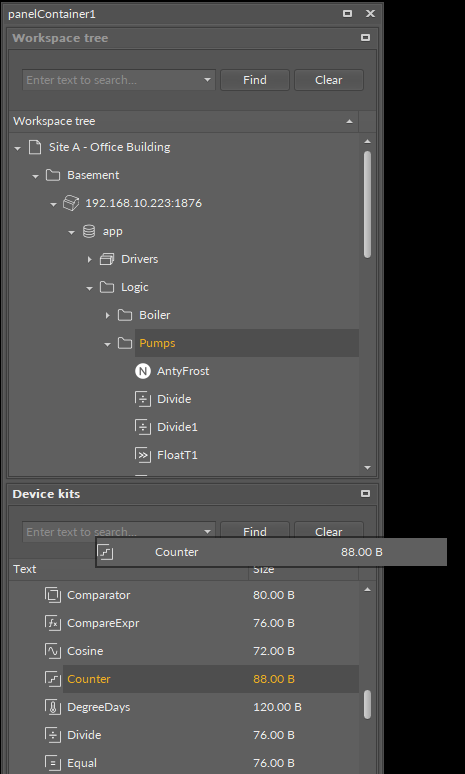Click the Cosine wave icon
Viewport: 465px width, 774px height.
(x=53, y=651)
